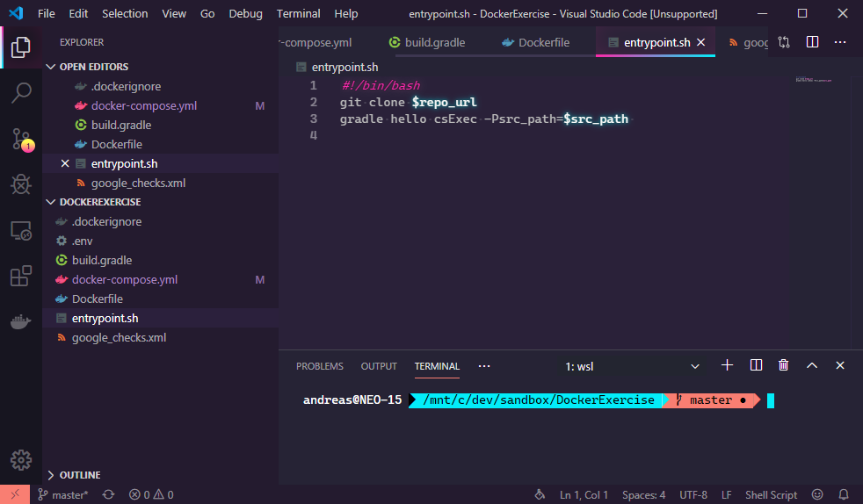Open the Selection menu
The image size is (863, 504).
tap(125, 14)
